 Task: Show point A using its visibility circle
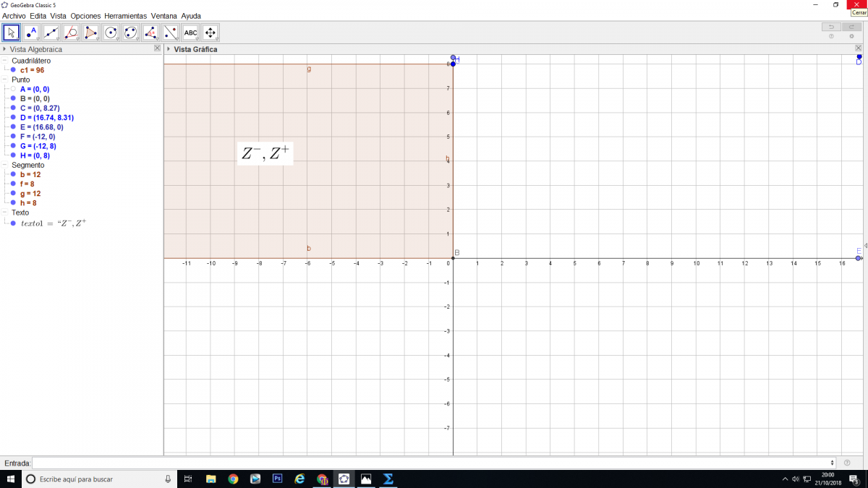pos(13,89)
